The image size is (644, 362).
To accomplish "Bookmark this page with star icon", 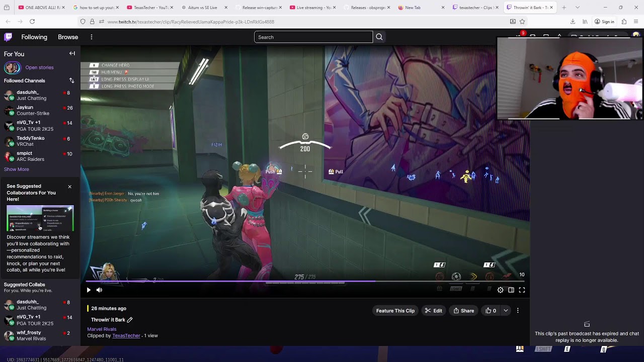I will coord(522,22).
